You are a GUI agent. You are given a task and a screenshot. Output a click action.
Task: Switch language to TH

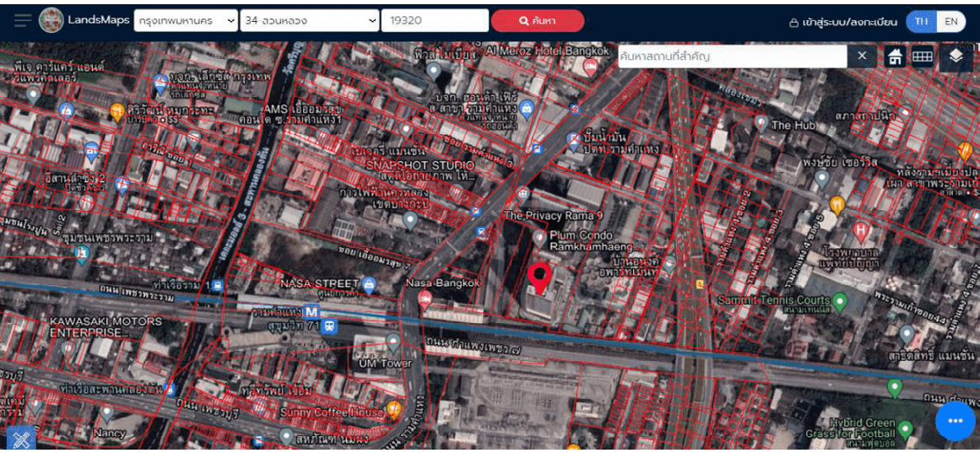click(921, 21)
